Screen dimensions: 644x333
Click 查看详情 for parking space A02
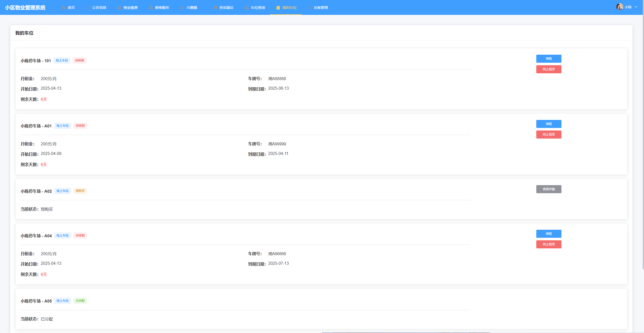point(549,189)
